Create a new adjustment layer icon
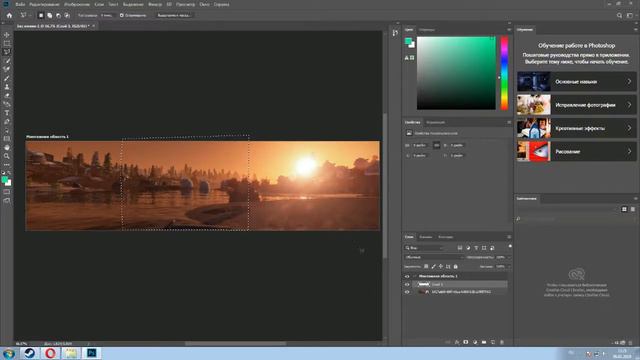Viewport: 640px width, 360px height. tap(475, 342)
